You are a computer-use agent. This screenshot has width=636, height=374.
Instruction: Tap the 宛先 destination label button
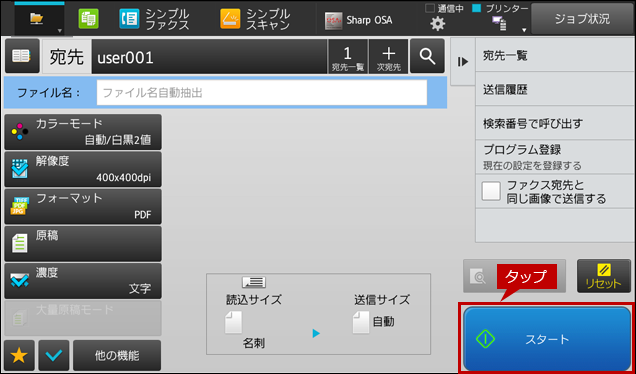(x=67, y=57)
